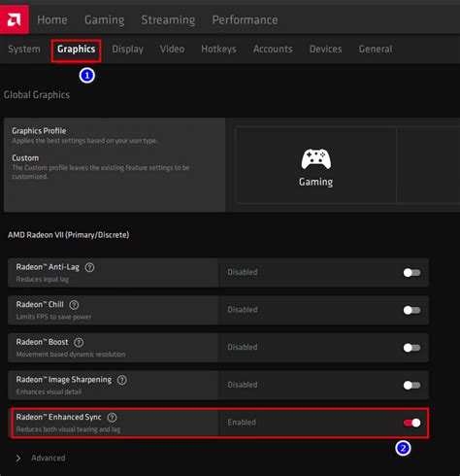Enable Radeon Anti-Lag toggle
Screen dimensions: 460x476
click(411, 273)
